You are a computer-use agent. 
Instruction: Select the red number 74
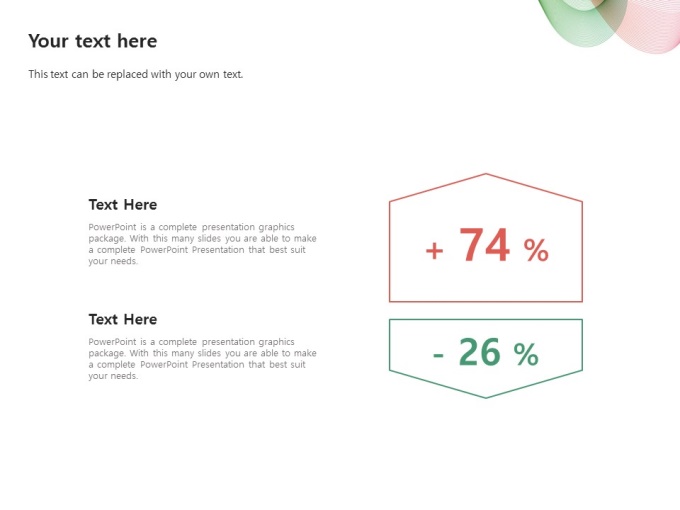coord(484,245)
